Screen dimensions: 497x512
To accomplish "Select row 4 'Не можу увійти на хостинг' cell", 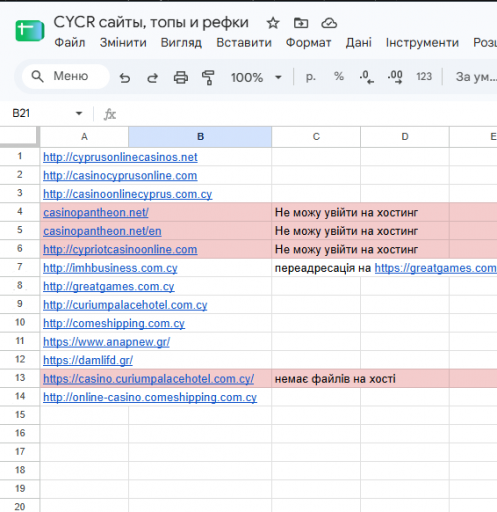I will (316, 212).
